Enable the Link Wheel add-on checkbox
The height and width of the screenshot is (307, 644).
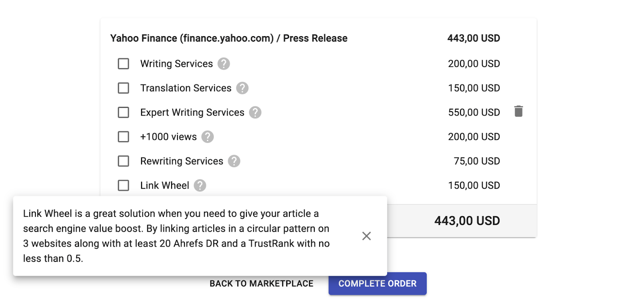[124, 185]
